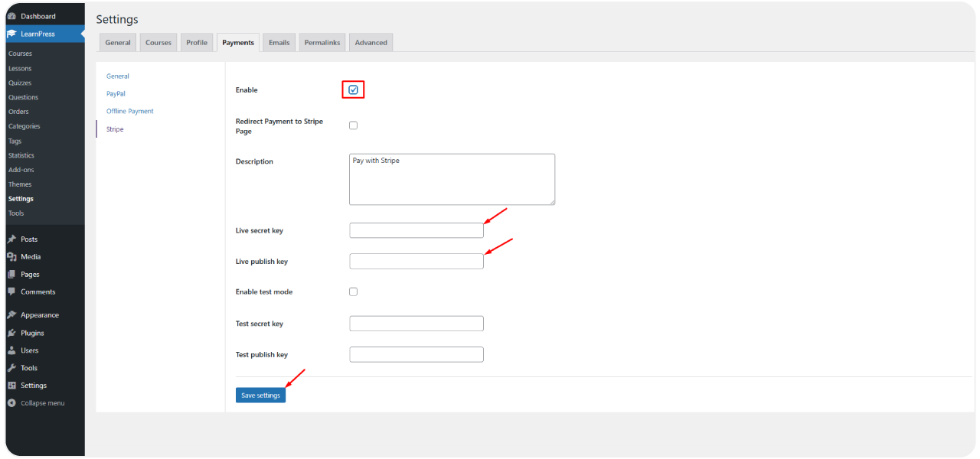Select Offline Payment in side list
The width and height of the screenshot is (980, 459).
point(129,111)
